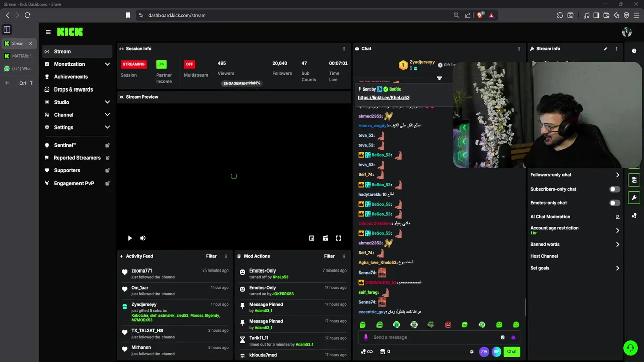This screenshot has height=362, width=644.
Task: Play the stream preview
Action: pyautogui.click(x=130, y=238)
